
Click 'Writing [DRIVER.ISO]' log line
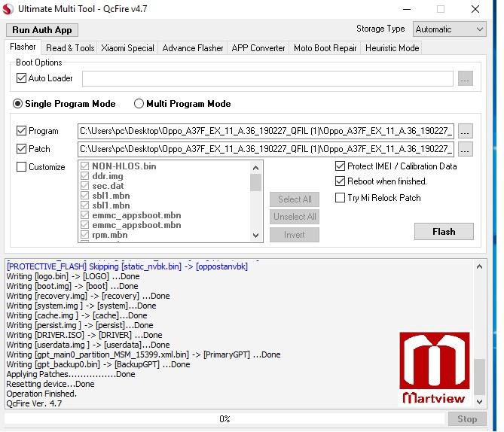click(84, 336)
